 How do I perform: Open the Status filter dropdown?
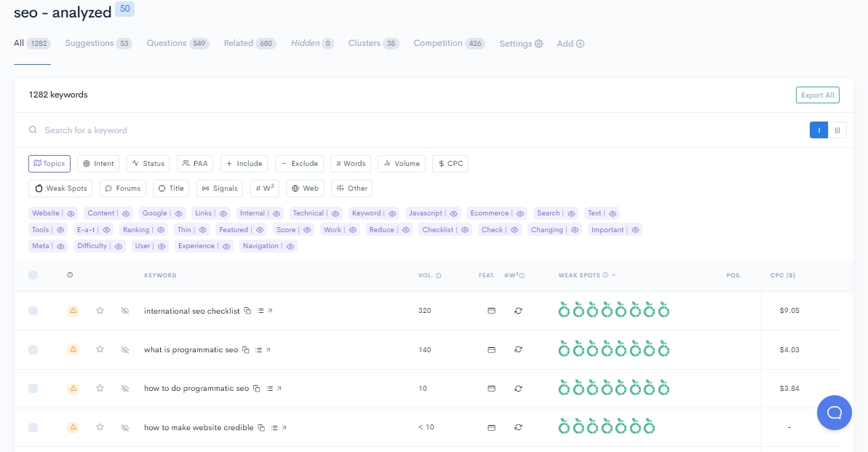148,164
